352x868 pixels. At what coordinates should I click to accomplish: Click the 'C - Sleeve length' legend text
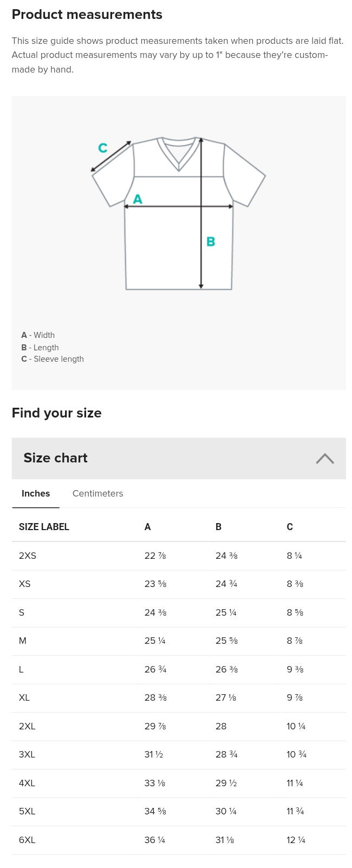click(x=53, y=359)
